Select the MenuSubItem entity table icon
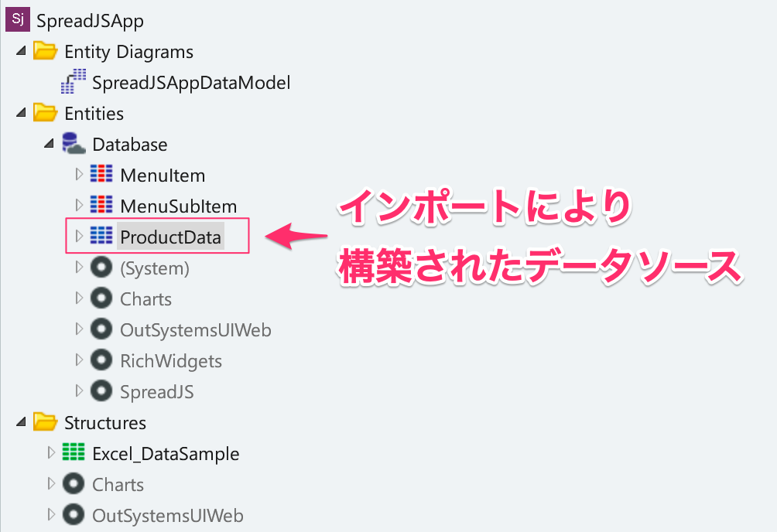The image size is (777, 532). tap(101, 205)
